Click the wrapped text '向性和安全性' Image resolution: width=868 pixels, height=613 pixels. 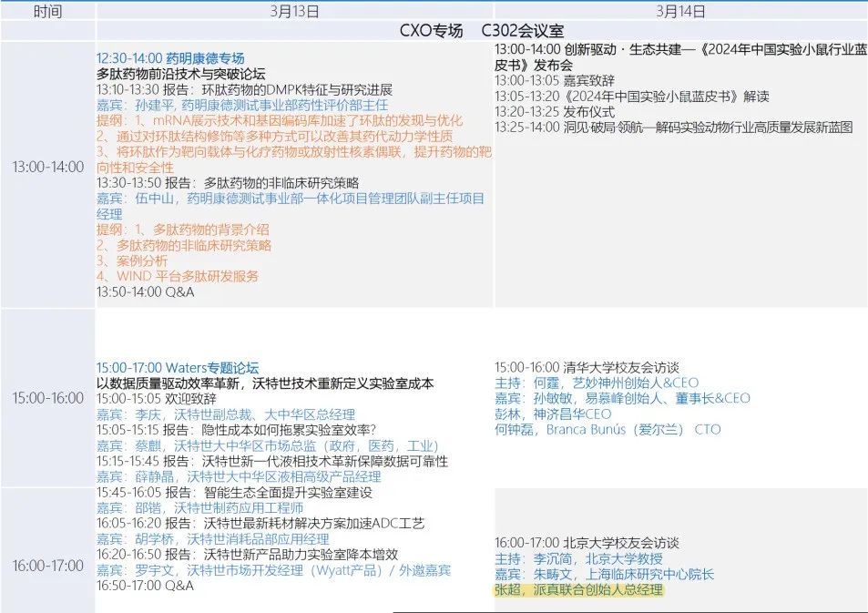135,168
